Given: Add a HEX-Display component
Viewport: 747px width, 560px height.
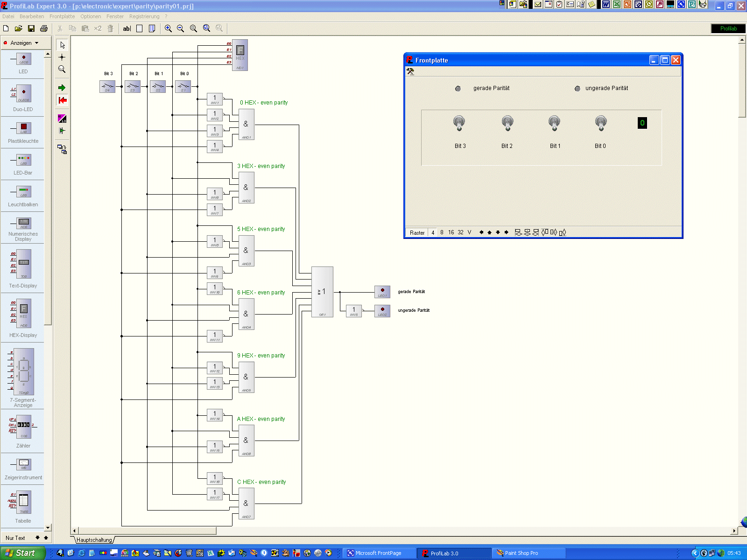Looking at the screenshot, I should (x=23, y=319).
